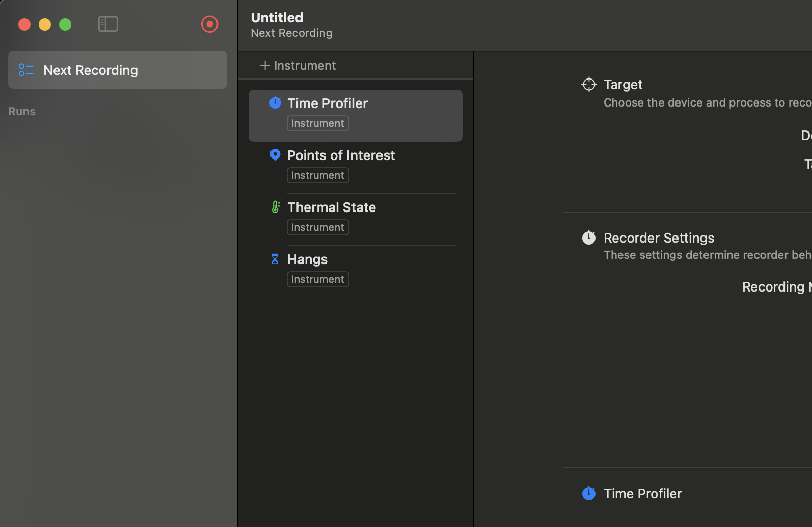Image resolution: width=812 pixels, height=527 pixels.
Task: Click the Points of Interest pin icon
Action: click(275, 155)
